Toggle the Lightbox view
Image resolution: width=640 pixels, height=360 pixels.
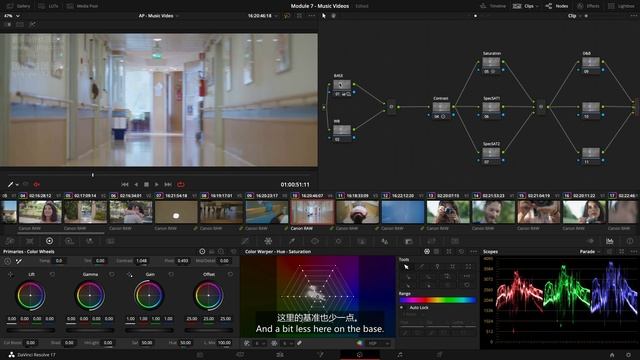point(621,6)
